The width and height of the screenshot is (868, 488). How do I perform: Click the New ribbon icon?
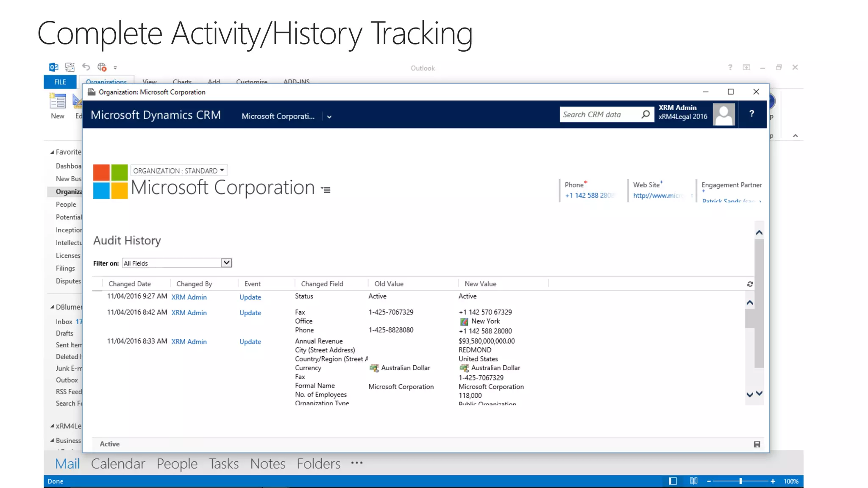(x=58, y=106)
